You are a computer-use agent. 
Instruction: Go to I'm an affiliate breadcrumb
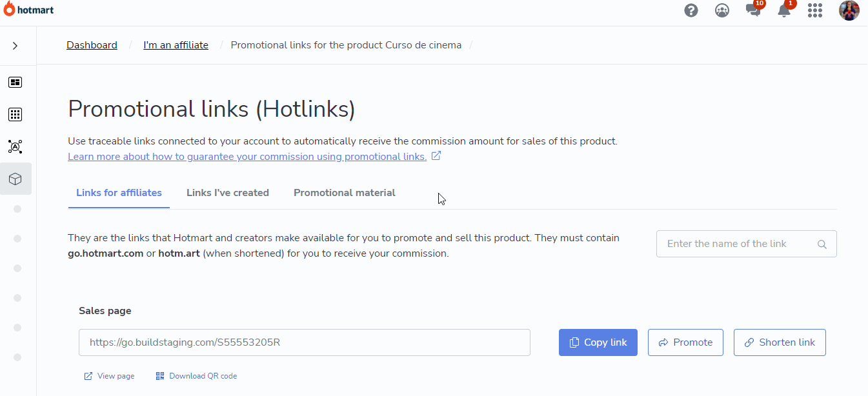point(176,45)
